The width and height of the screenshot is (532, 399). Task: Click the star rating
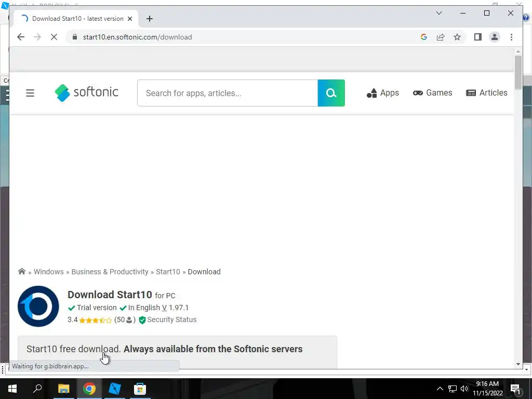pyautogui.click(x=96, y=320)
